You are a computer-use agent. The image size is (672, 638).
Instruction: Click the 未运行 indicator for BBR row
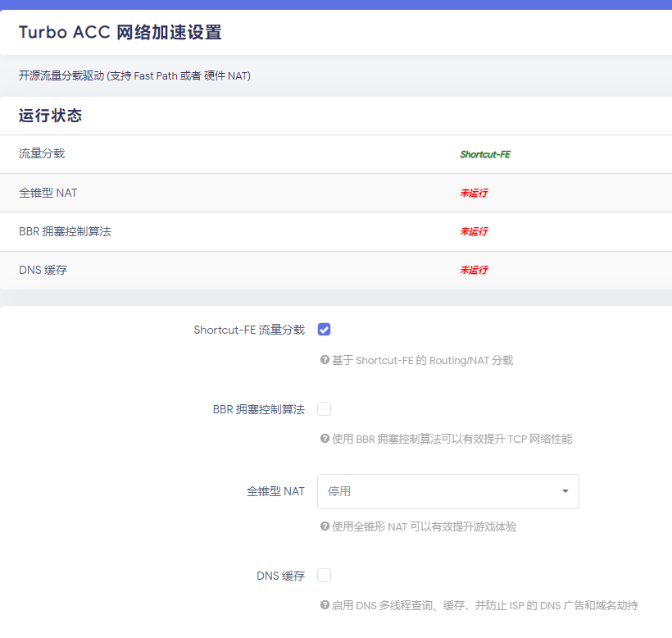[x=474, y=231]
